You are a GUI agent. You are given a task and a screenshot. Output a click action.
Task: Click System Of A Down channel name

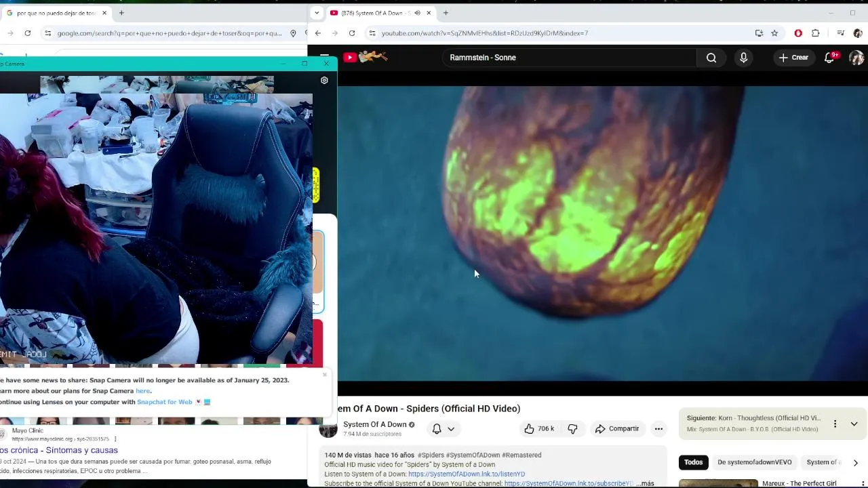coord(374,424)
